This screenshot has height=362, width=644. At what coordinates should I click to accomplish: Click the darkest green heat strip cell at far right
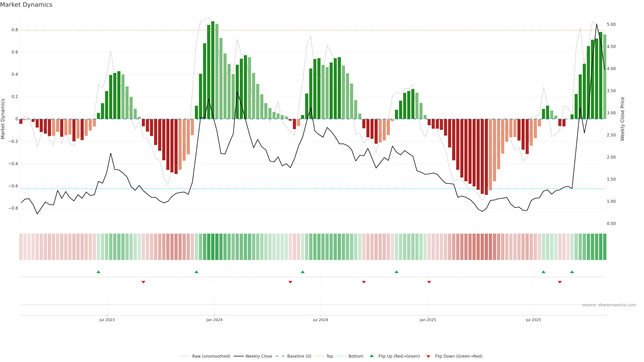pos(604,247)
